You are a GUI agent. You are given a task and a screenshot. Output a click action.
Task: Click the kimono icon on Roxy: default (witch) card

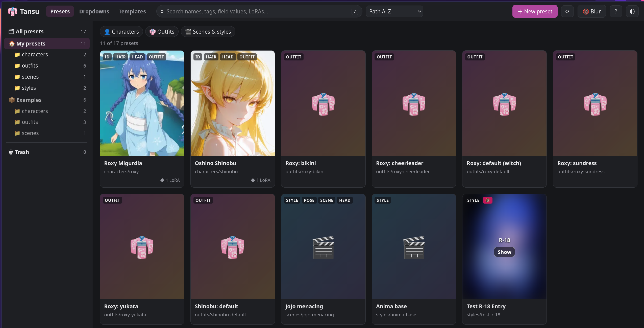click(x=504, y=104)
